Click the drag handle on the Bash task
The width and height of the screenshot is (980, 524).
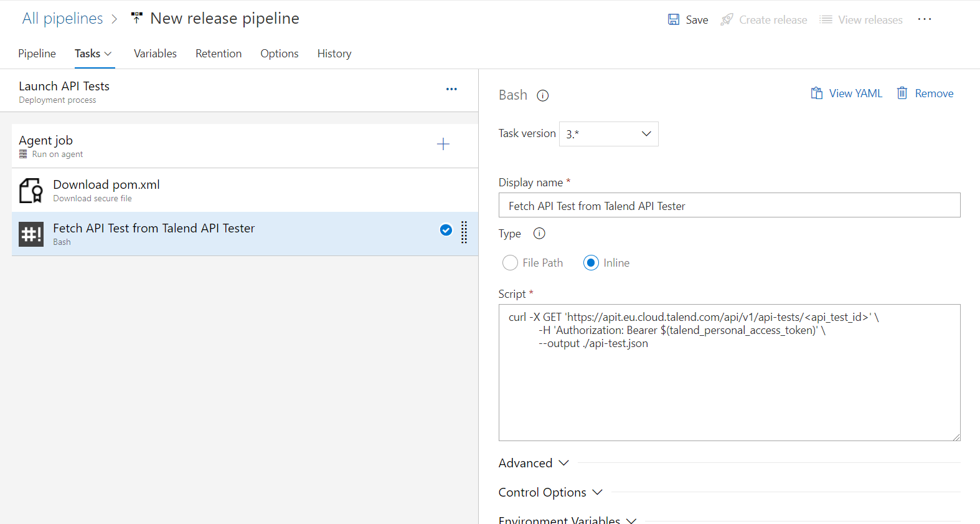464,232
